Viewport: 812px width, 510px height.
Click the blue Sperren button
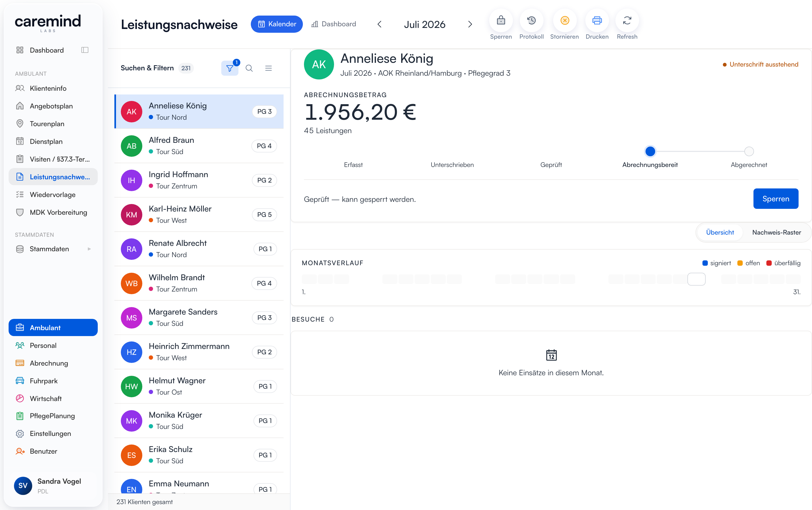point(775,199)
